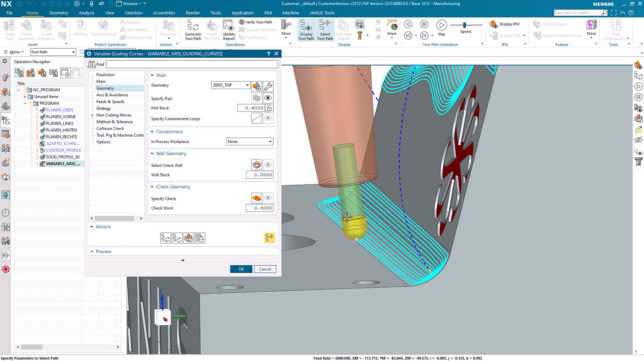
Task: Select Feeds & Speeds page
Action: 110,102
